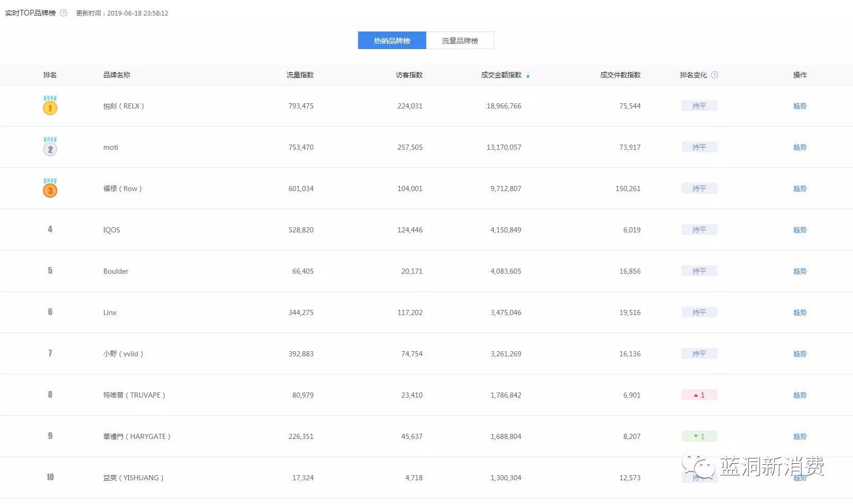The width and height of the screenshot is (853, 504).
Task: View 趋势 for 小野 (vvild)
Action: (800, 354)
